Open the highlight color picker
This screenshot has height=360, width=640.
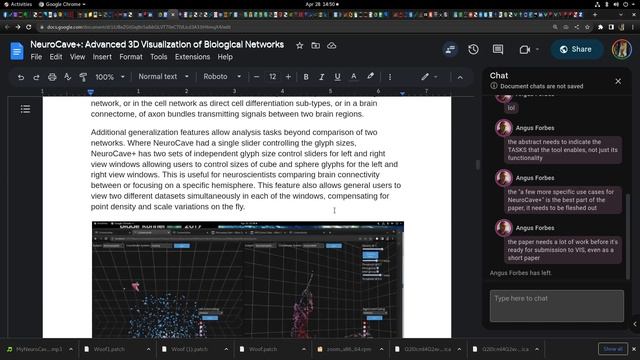pos(370,77)
